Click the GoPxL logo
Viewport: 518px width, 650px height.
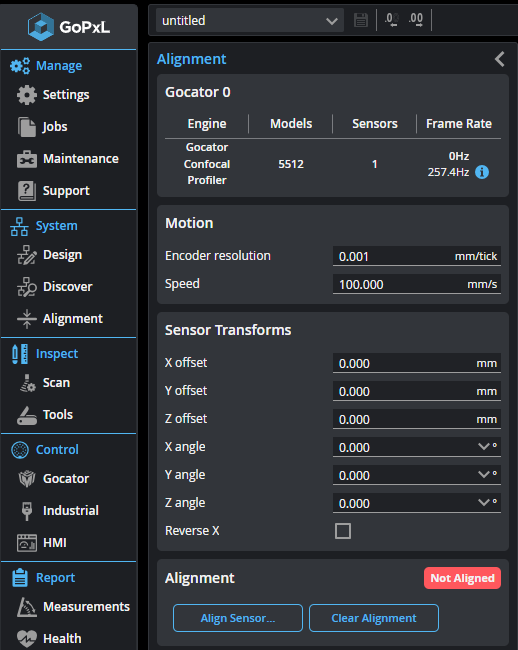(69, 27)
